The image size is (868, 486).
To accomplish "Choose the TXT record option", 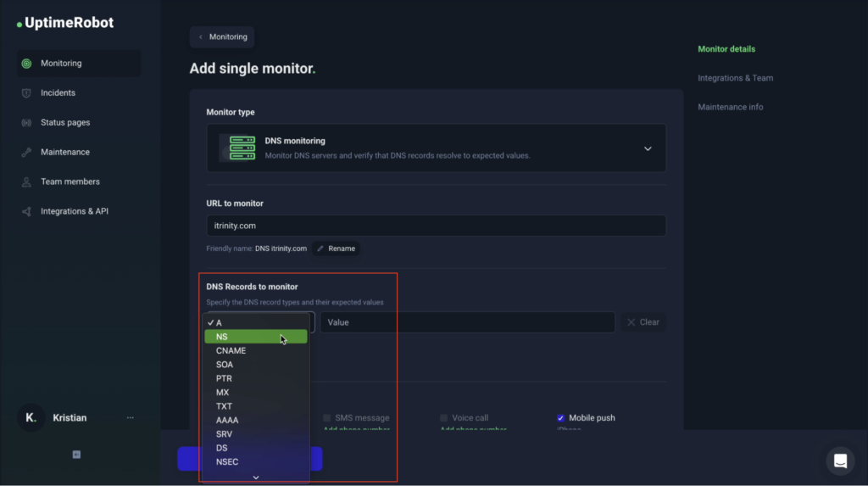I will tap(256, 405).
